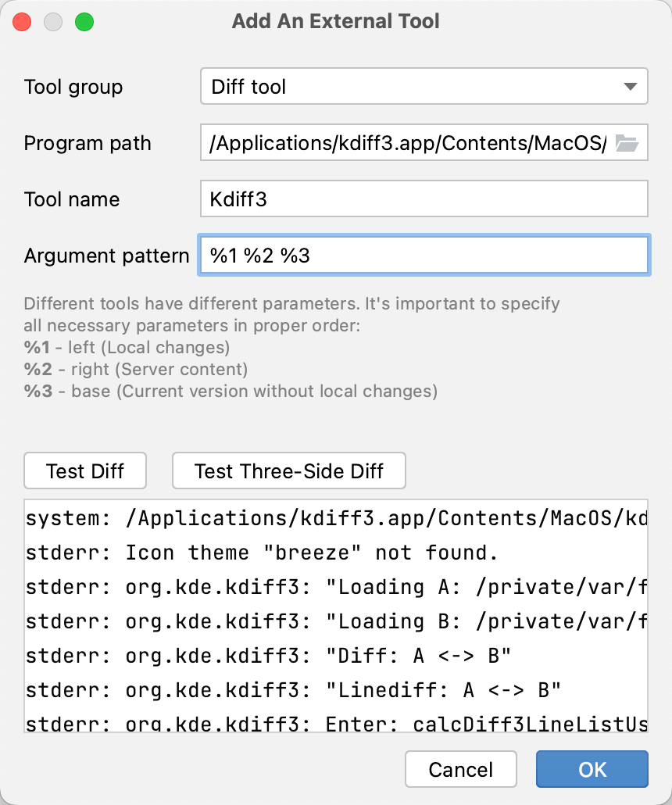This screenshot has height=805, width=672.
Task: Run the Test Three-Side Diff button
Action: point(289,470)
